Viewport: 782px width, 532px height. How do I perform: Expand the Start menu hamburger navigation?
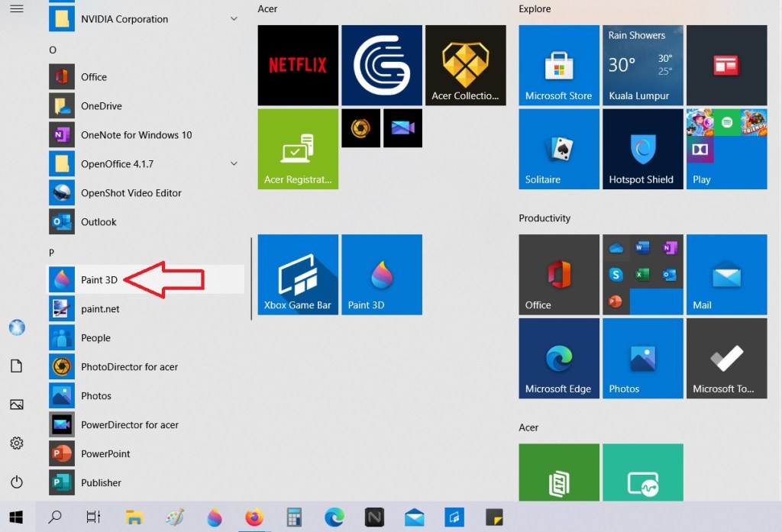[17, 8]
